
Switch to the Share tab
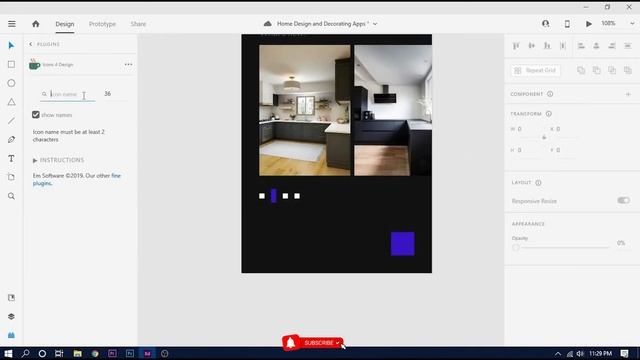click(x=138, y=24)
